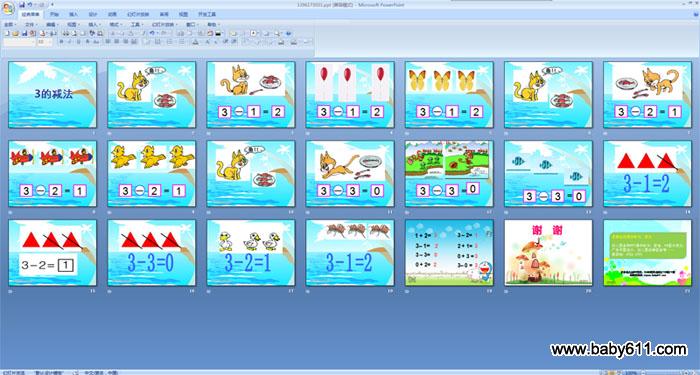
Task: Click the zoom slider in the status bar
Action: [x=664, y=373]
